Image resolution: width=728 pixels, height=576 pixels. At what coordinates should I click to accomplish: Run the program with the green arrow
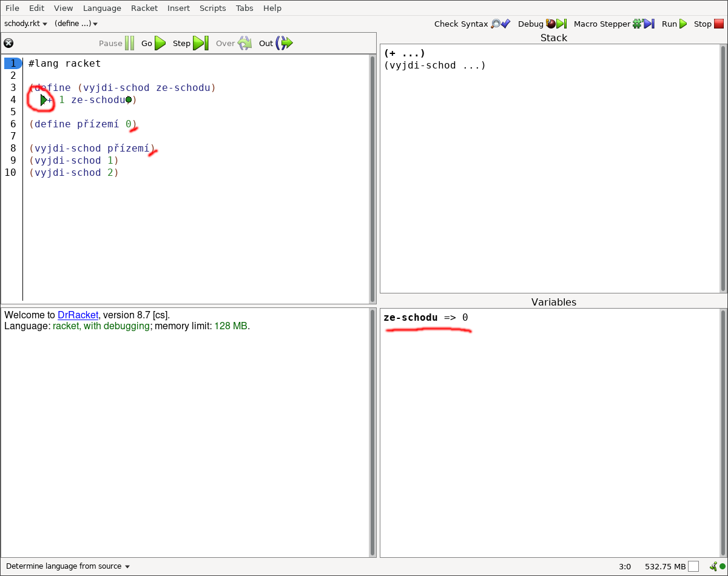[x=675, y=24]
